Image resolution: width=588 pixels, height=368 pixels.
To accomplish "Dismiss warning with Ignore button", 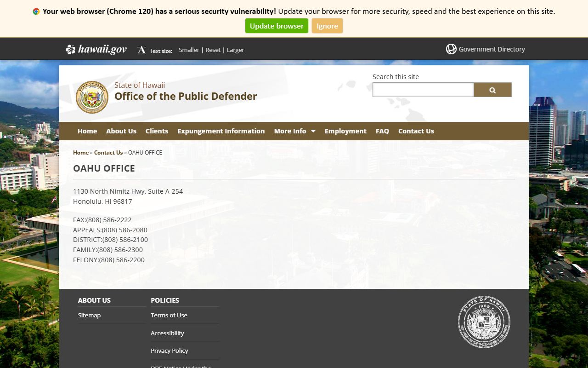I will (327, 26).
